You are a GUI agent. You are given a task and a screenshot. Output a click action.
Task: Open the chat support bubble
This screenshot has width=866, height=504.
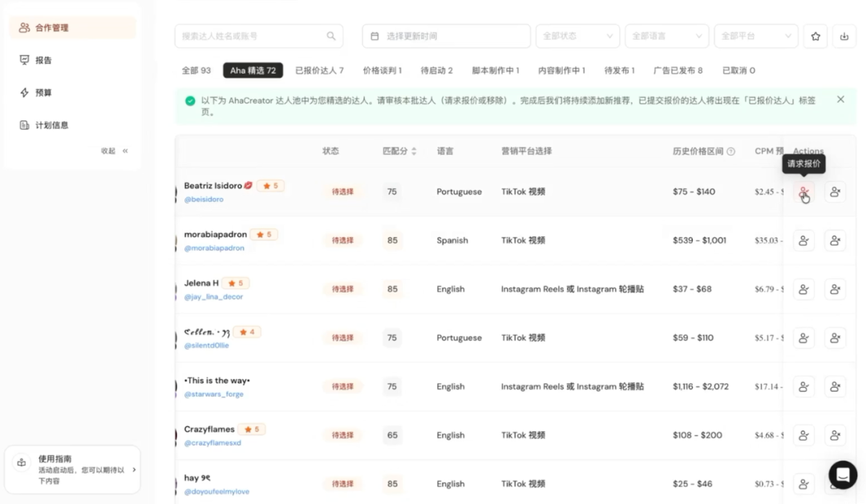[843, 474]
